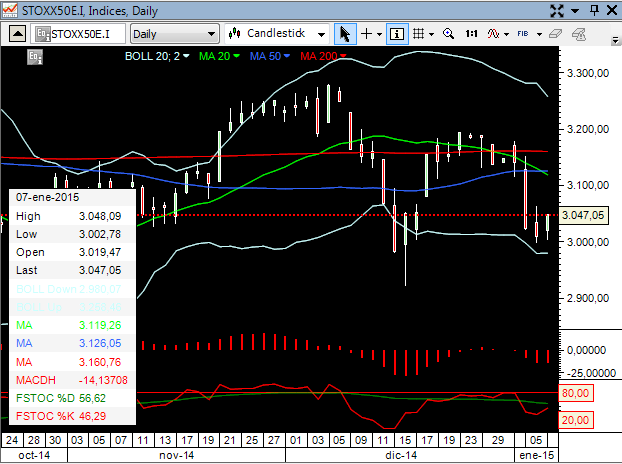
Task: Click the chart window icon in title bar
Action: (x=10, y=10)
